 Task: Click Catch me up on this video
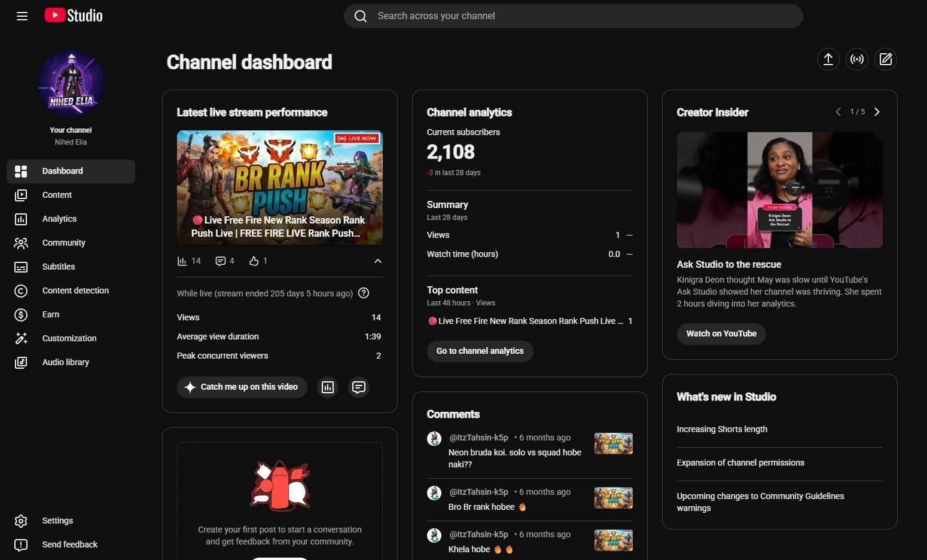pos(242,387)
